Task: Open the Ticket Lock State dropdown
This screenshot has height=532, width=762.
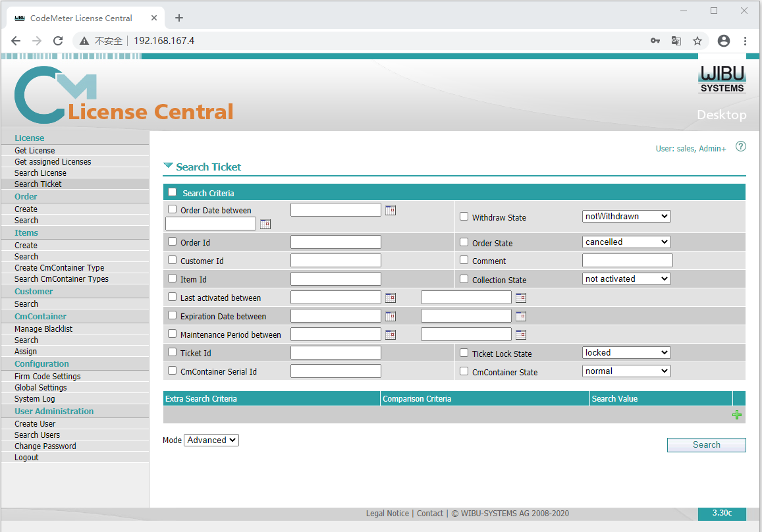Action: click(x=626, y=353)
